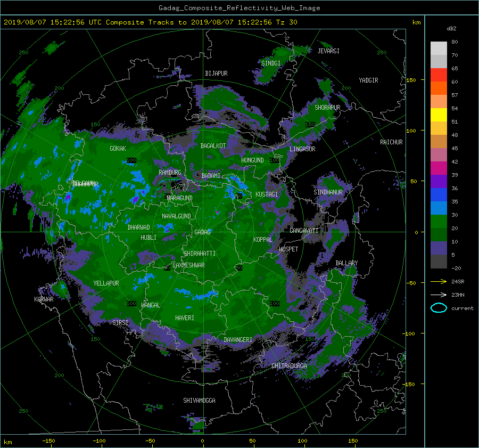
Task: Click the km unit label at top right
Action: point(416,22)
